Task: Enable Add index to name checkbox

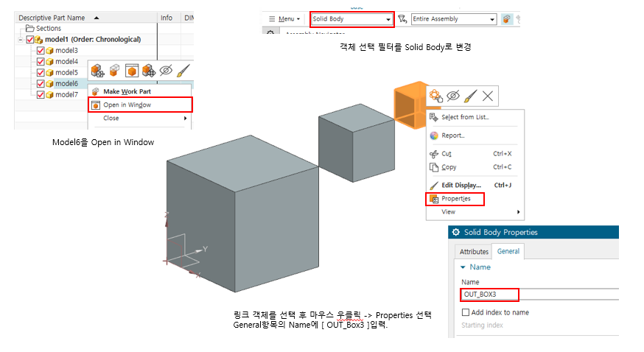Action: [x=466, y=312]
